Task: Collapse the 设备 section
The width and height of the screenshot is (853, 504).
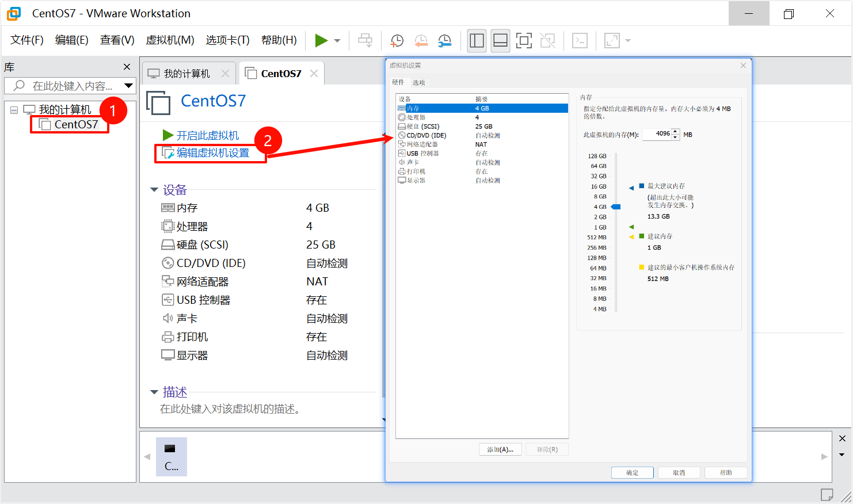Action: [154, 189]
